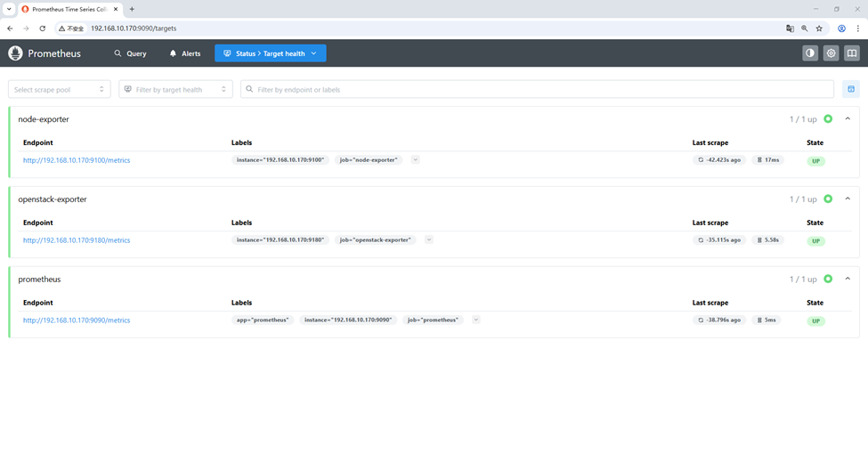Image resolution: width=868 pixels, height=470 pixels.
Task: Open the browser zoom magnifier icon
Action: pos(805,28)
